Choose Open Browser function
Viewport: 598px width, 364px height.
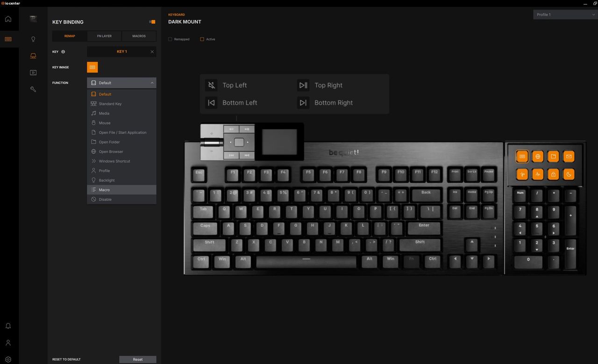pos(121,152)
